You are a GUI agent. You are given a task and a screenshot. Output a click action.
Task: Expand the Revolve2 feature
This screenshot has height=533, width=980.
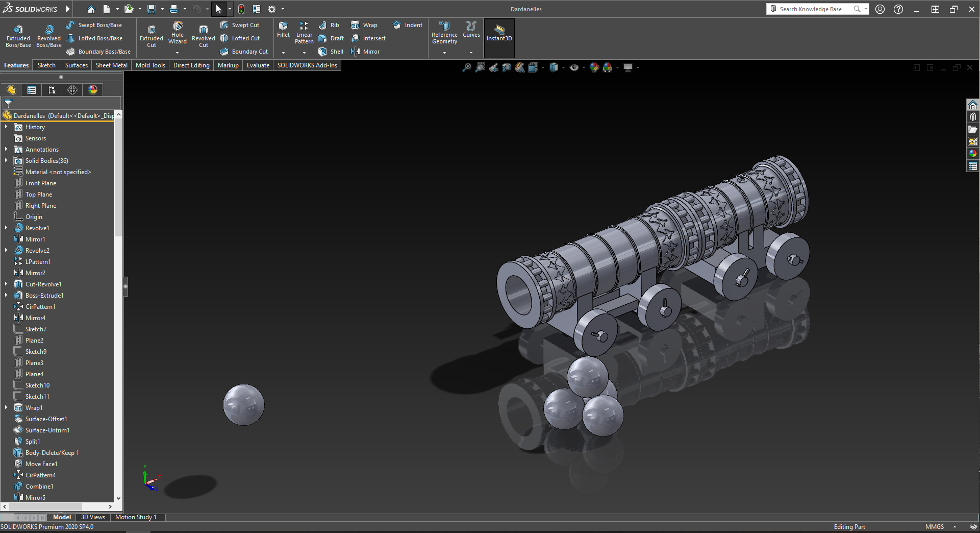(6, 250)
